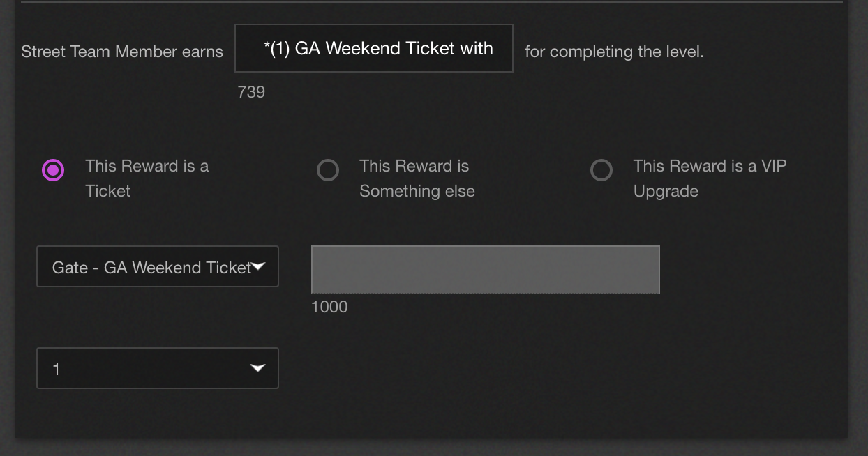Click the "This Reward is a VIP Upgrade" label text
This screenshot has width=868, height=456.
click(x=710, y=178)
